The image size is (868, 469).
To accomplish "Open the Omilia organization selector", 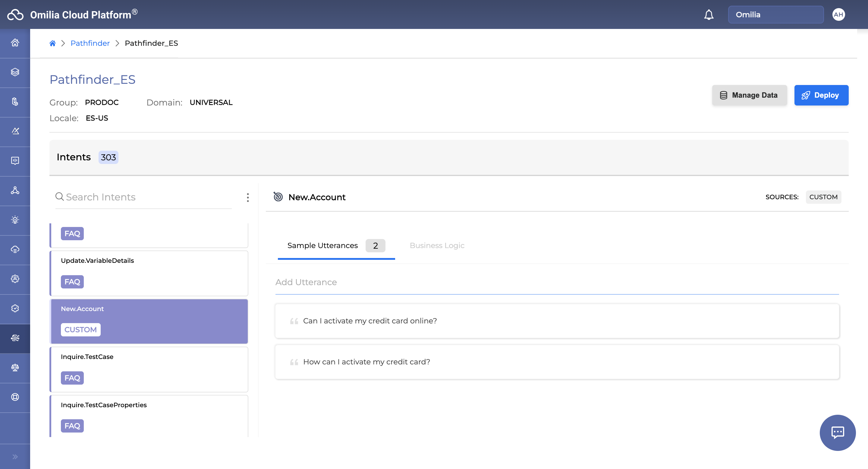I will pos(775,14).
